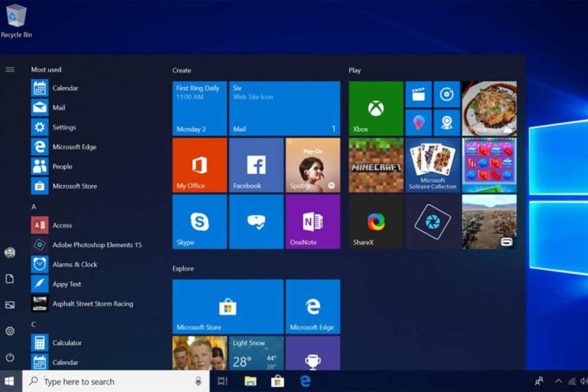Open the Microsoft Edge tile under Explore
This screenshot has width=588, height=392.
[313, 307]
